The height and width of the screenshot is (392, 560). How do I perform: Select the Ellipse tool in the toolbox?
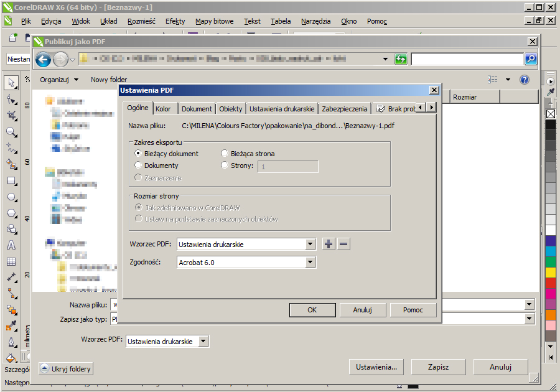11,197
